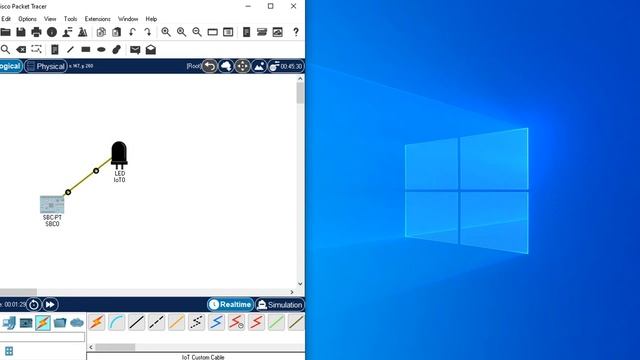Add a complex PDU open envelope
This screenshot has height=360, width=640.
[x=151, y=50]
